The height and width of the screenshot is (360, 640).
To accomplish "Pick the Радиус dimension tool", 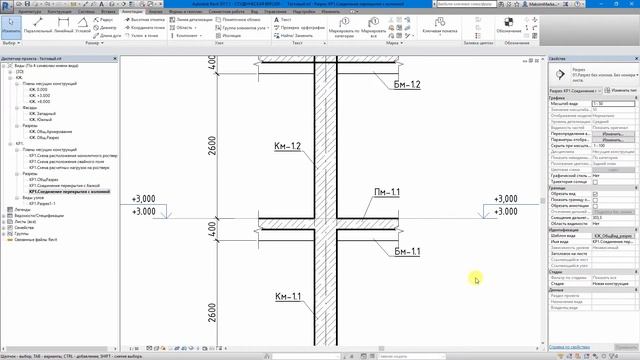I will 103,20.
